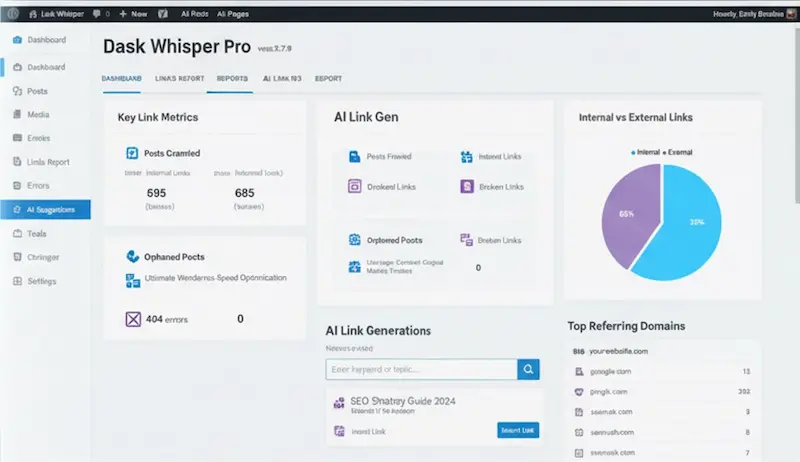Click the purple Broken Links icon
The image size is (800, 462).
coord(467,186)
